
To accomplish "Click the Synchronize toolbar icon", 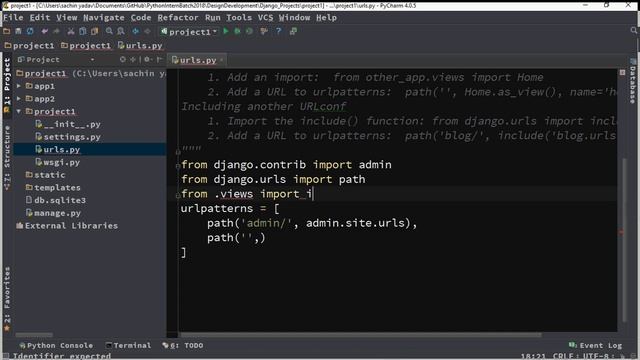I will pos(30,31).
